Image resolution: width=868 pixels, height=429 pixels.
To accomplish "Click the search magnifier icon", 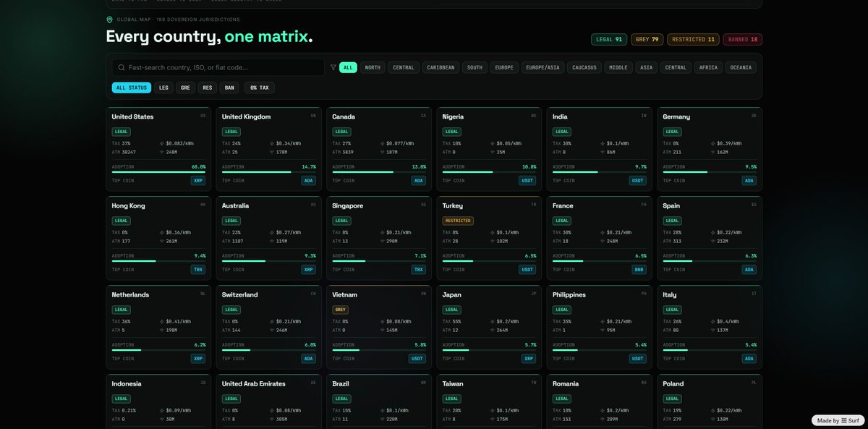I will 122,67.
